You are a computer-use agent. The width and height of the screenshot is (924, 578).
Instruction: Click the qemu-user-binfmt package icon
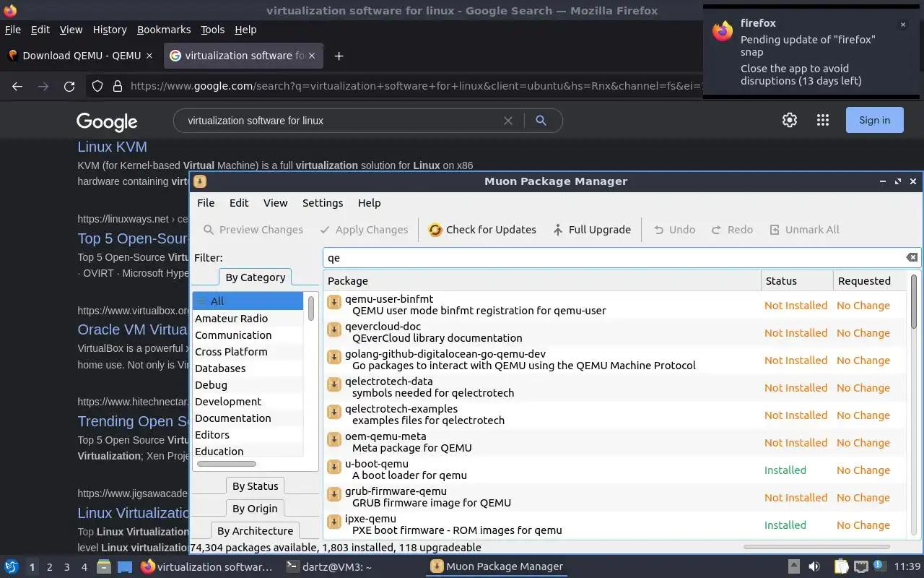pos(334,302)
